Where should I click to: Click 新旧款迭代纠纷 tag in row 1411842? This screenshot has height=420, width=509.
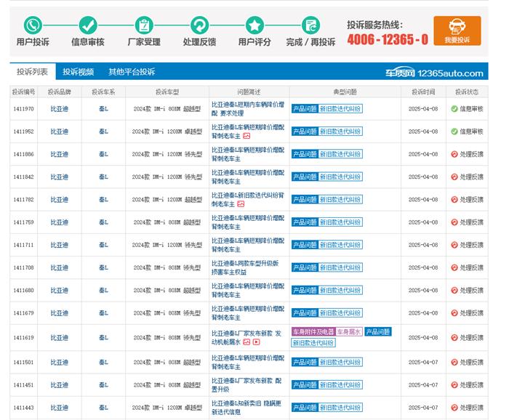340,177
